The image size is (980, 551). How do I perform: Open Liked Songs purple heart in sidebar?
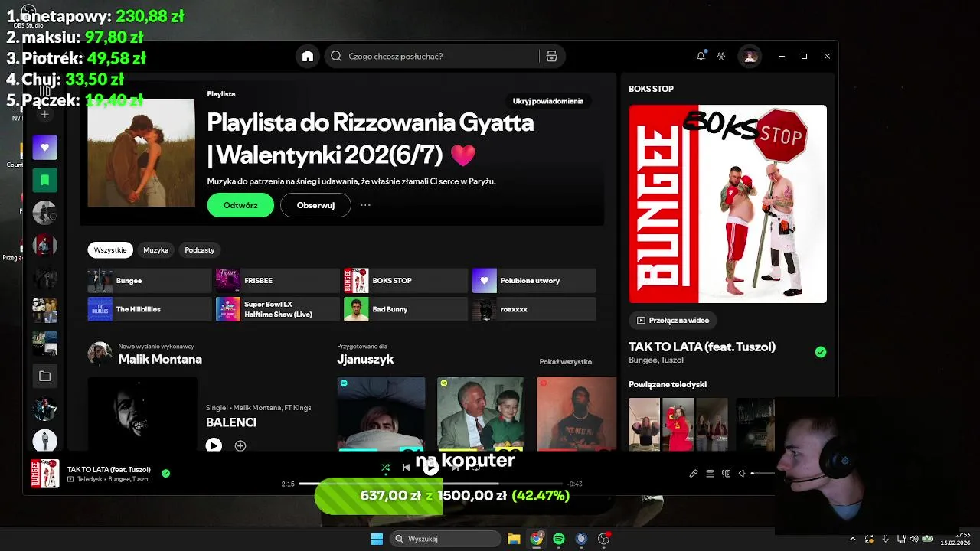coord(44,147)
